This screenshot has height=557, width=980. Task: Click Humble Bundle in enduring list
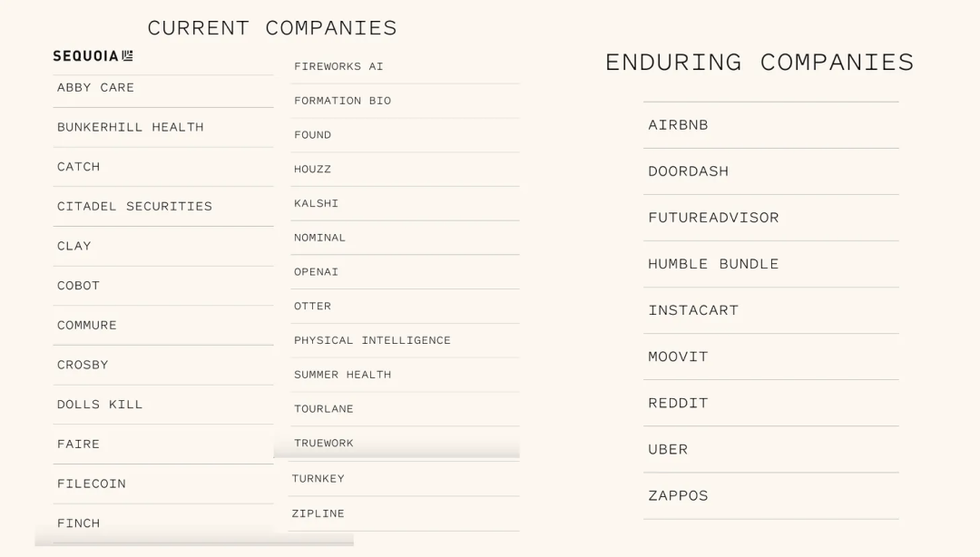coord(771,264)
